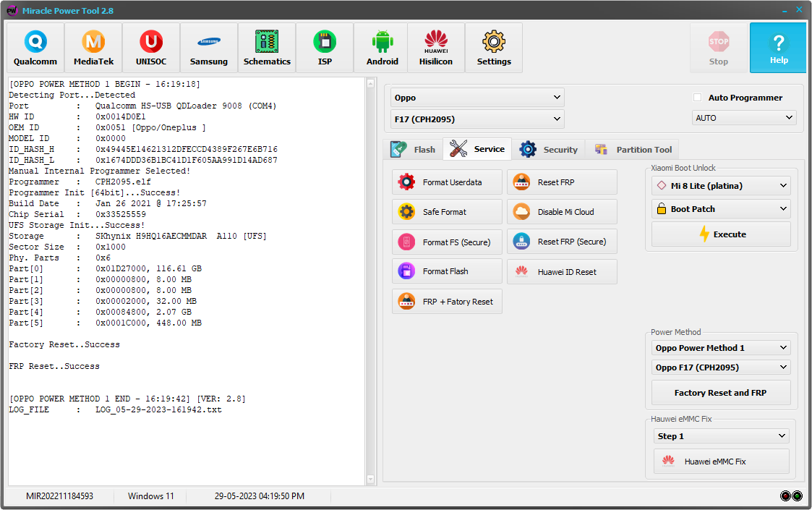Switch to the Security tab
The width and height of the screenshot is (812, 510).
pyautogui.click(x=548, y=150)
